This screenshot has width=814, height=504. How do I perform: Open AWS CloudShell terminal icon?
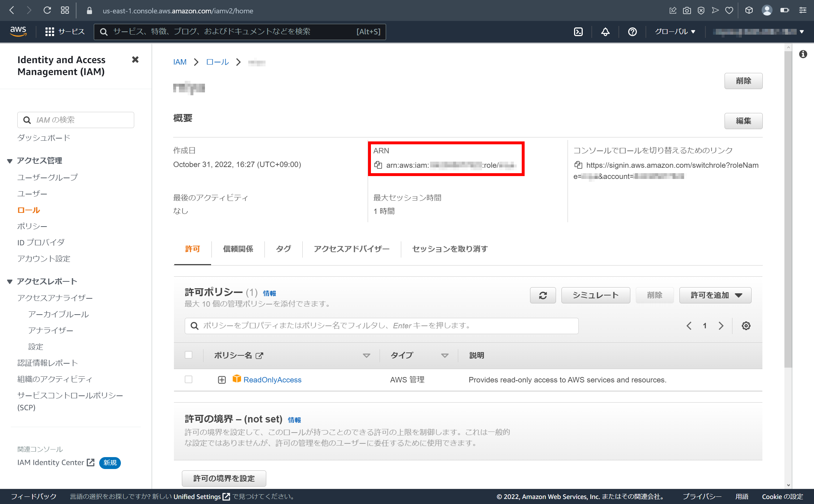pos(578,32)
